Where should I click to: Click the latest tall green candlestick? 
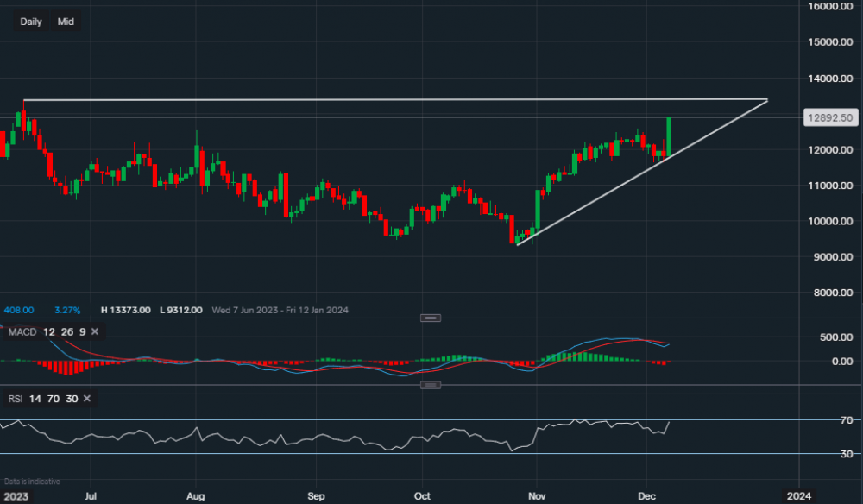coord(669,136)
